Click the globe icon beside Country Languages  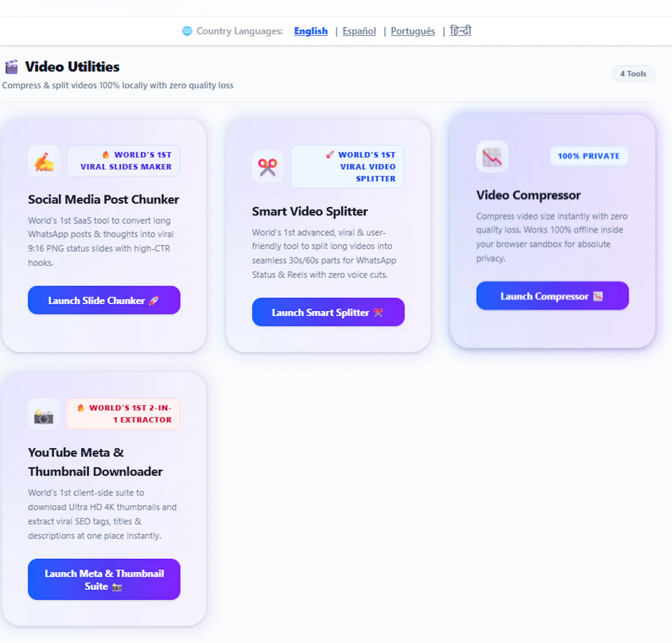pyautogui.click(x=187, y=31)
